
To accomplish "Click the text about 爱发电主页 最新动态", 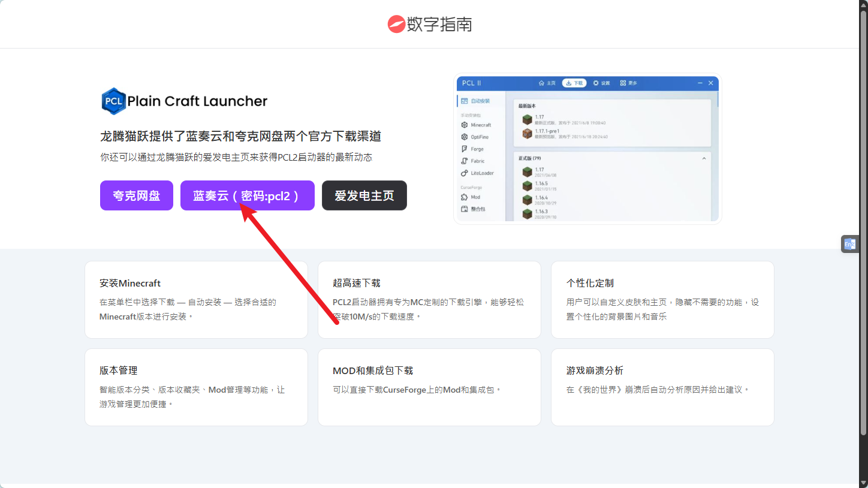I will (x=236, y=157).
